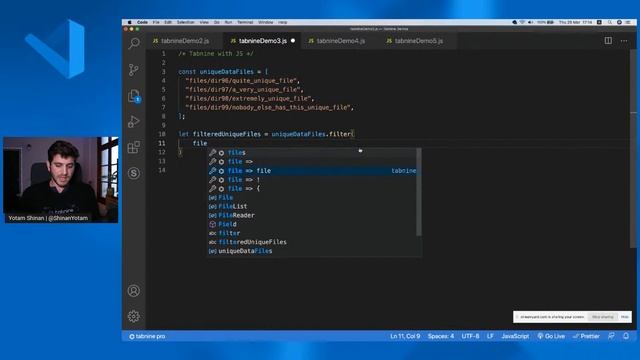Select the 'FileList' suggestion
Image resolution: width=640 pixels, height=360 pixels.
313,207
